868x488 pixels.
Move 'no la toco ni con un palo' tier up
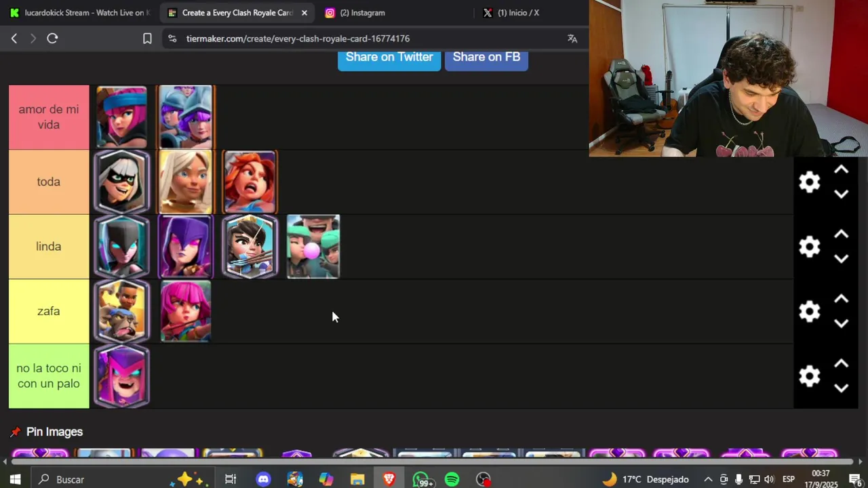(842, 364)
